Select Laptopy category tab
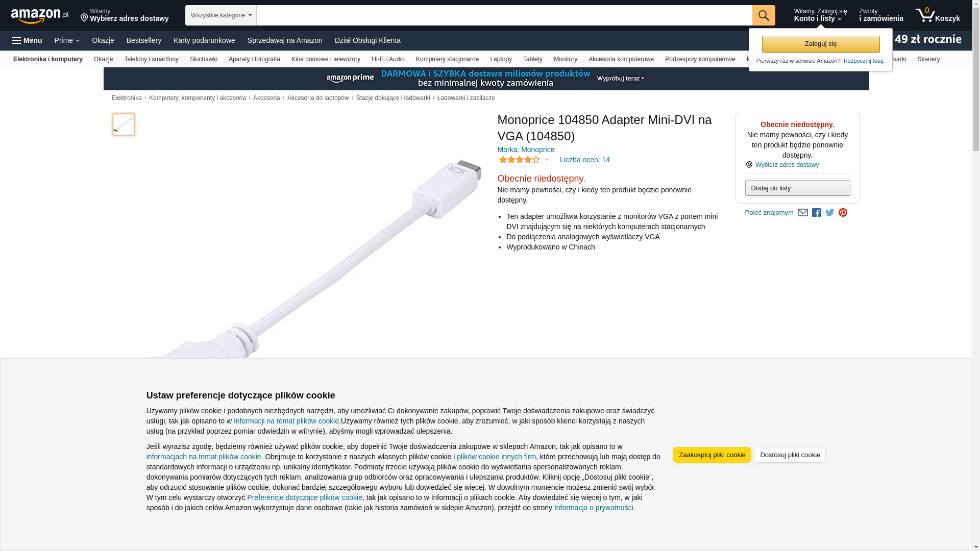Viewport: 980px width, 551px height. (501, 59)
